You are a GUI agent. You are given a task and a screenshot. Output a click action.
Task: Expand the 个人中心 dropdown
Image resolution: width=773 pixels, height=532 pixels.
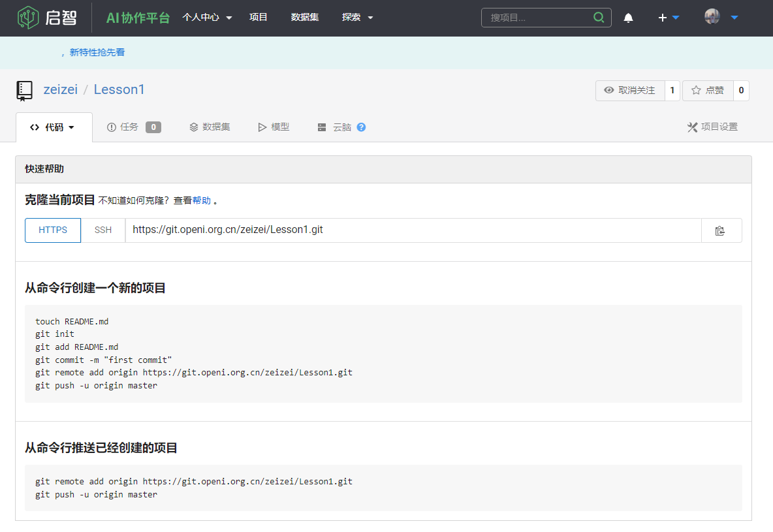pyautogui.click(x=229, y=18)
